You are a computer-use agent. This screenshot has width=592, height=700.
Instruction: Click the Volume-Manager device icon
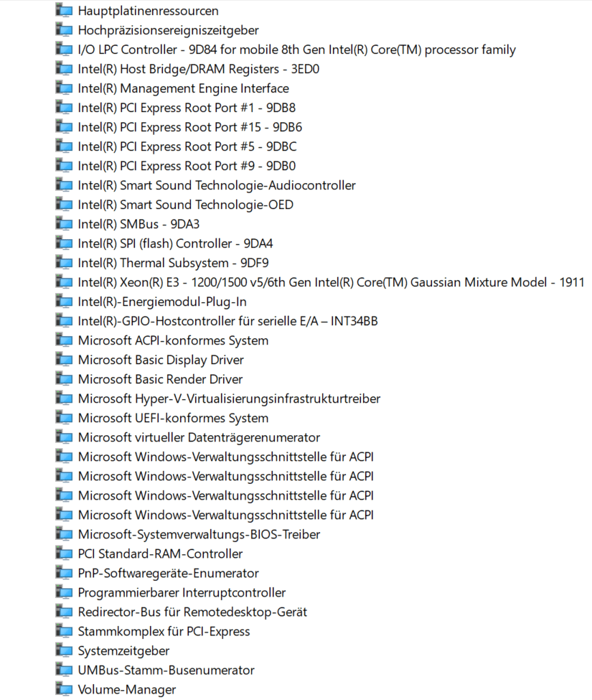(x=64, y=690)
